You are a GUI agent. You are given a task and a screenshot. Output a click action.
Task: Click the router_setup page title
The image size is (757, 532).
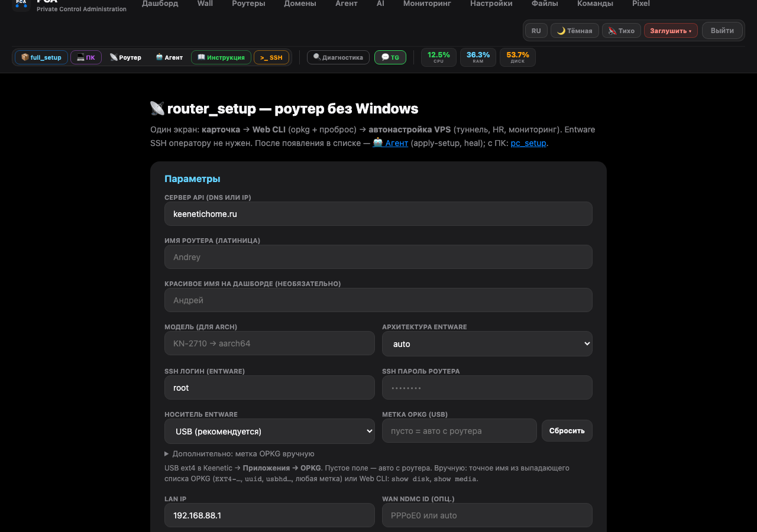[284, 108]
